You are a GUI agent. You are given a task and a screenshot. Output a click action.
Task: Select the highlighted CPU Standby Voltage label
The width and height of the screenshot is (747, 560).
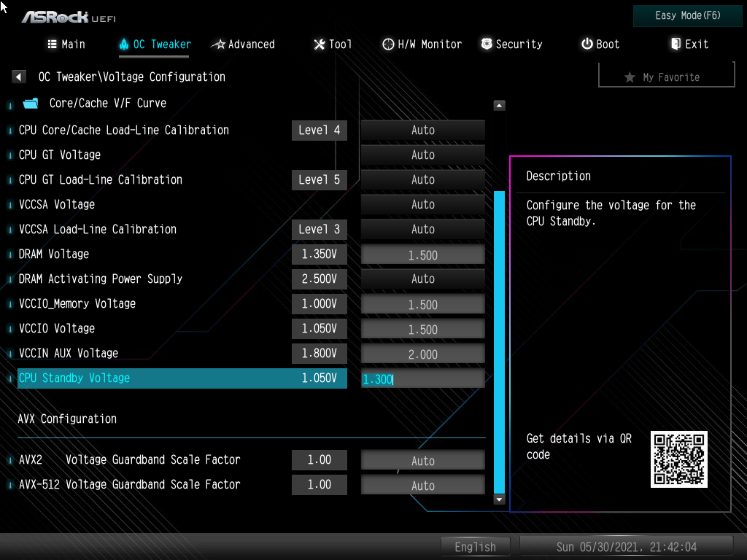[74, 378]
